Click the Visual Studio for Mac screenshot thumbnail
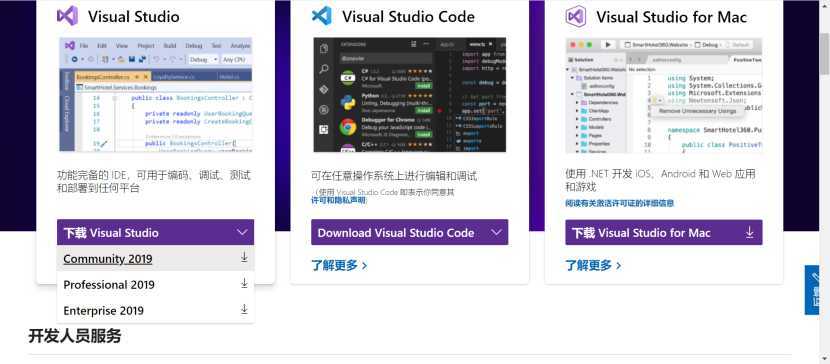830x364 pixels. point(664,95)
